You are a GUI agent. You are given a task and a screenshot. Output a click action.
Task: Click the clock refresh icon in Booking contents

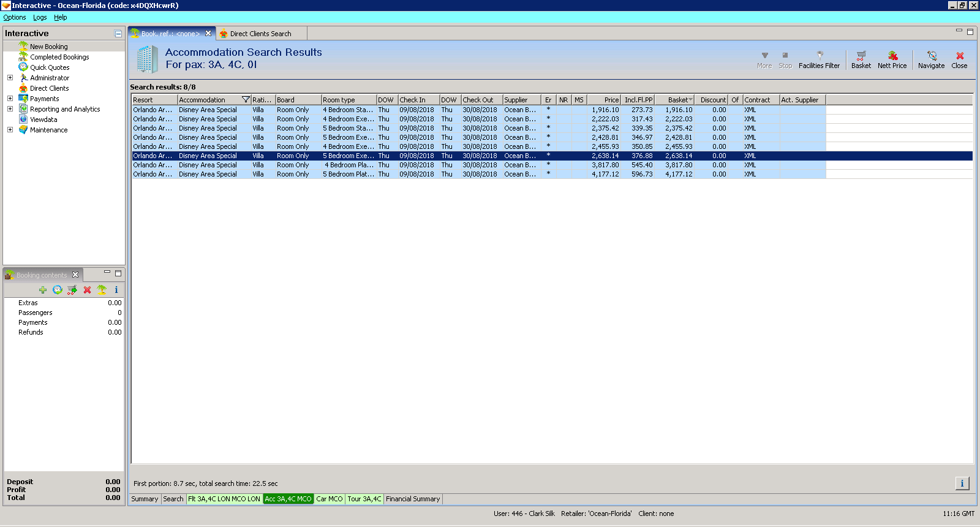[58, 290]
